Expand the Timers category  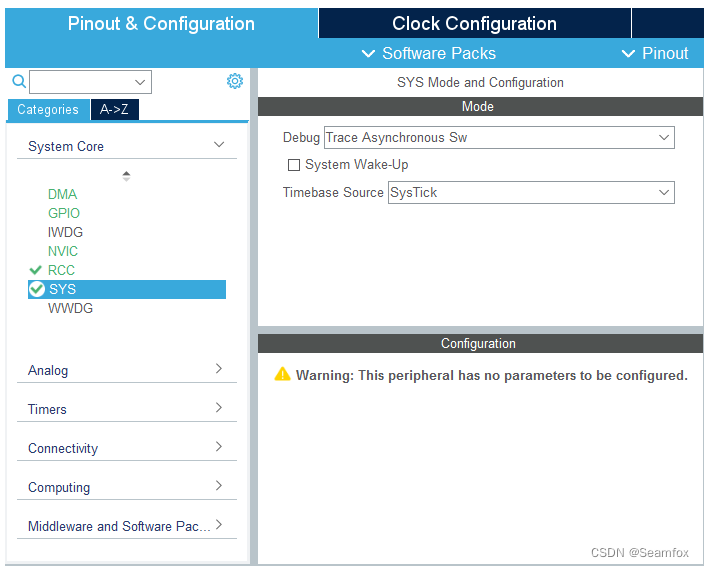127,409
